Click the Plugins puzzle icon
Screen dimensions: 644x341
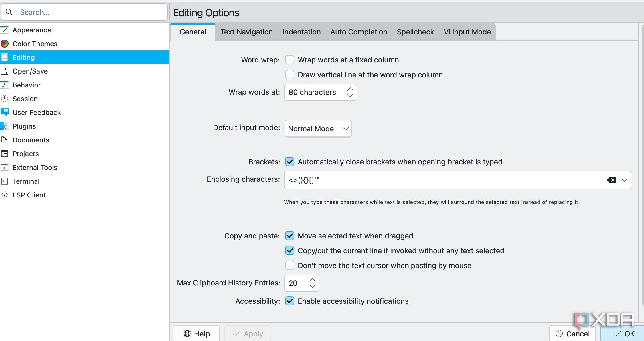[x=5, y=126]
